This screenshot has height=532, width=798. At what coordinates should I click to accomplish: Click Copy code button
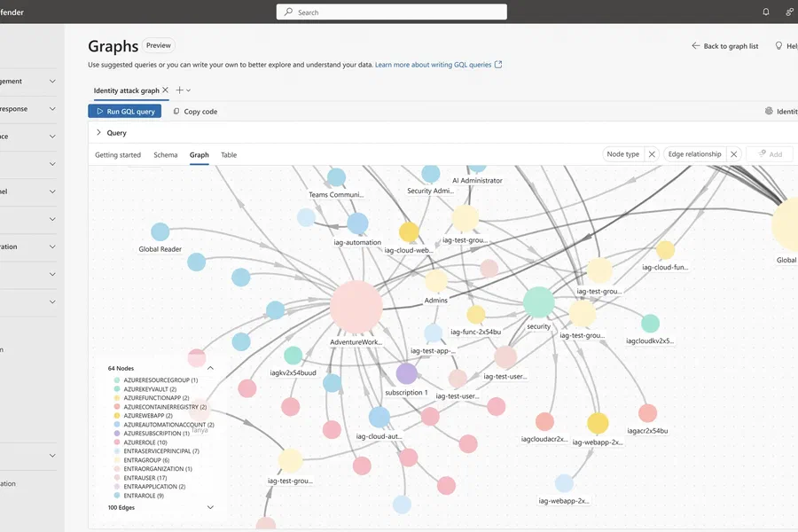tap(195, 111)
